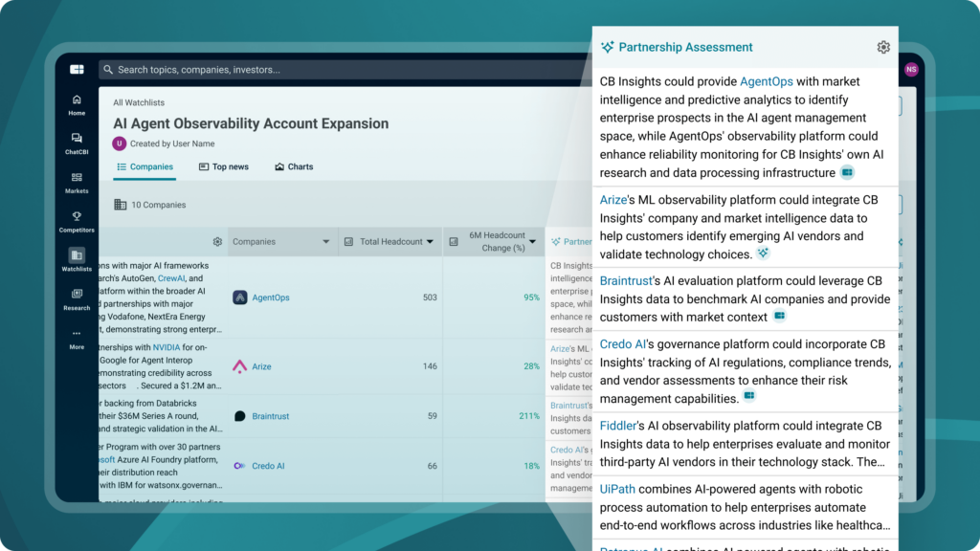Select Watchlists in the sidebar
980x551 pixels.
77,255
